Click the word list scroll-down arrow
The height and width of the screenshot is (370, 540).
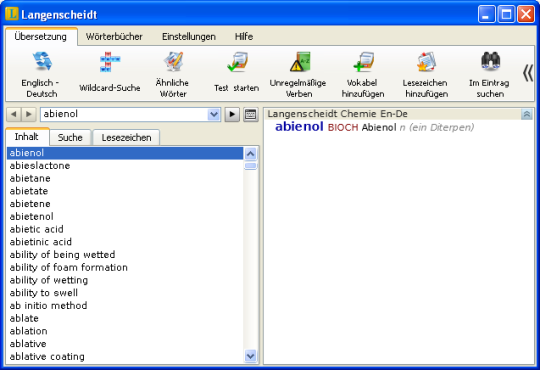pos(250,356)
